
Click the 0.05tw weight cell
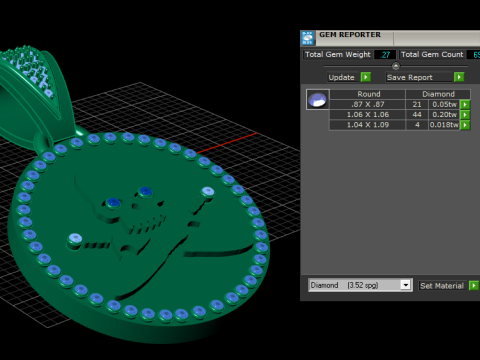point(444,104)
